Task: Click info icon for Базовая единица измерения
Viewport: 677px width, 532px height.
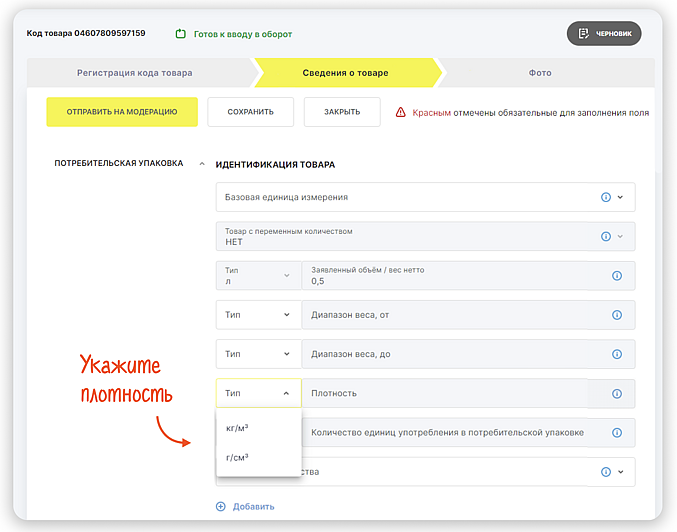Action: pos(605,197)
